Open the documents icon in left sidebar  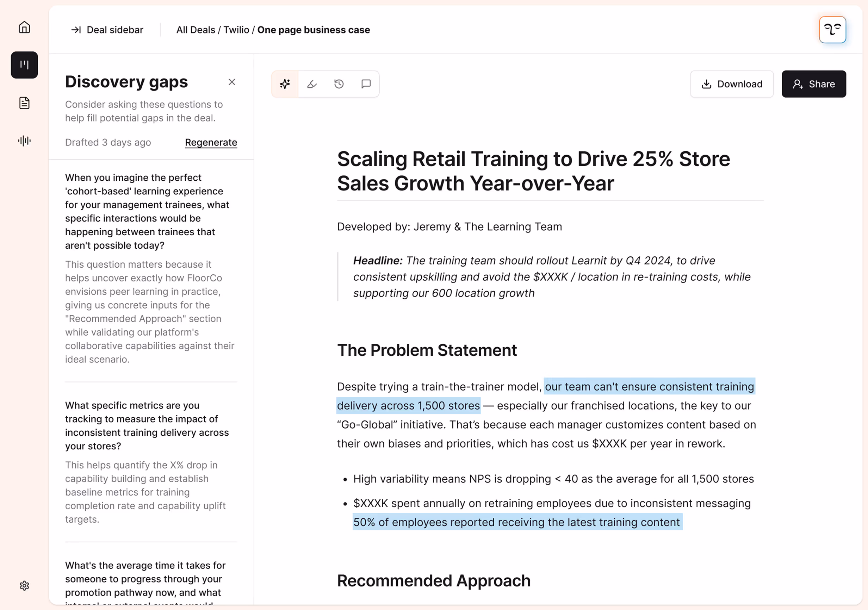click(x=24, y=103)
